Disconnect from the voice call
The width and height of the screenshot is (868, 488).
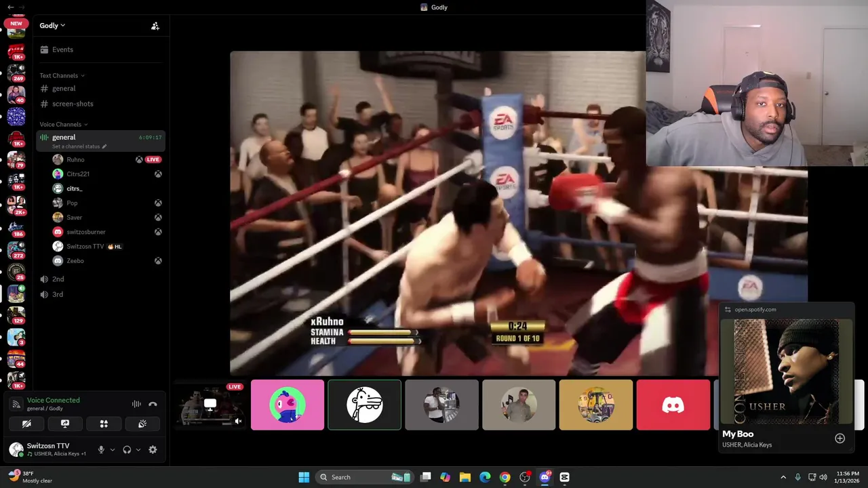153,404
